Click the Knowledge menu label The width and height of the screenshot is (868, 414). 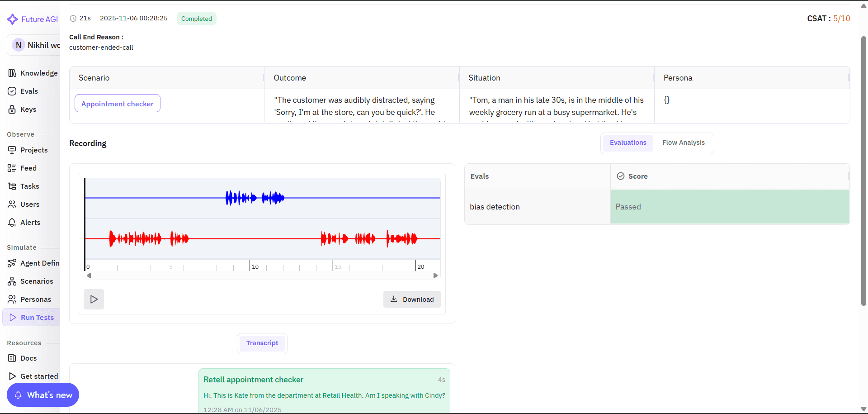39,73
